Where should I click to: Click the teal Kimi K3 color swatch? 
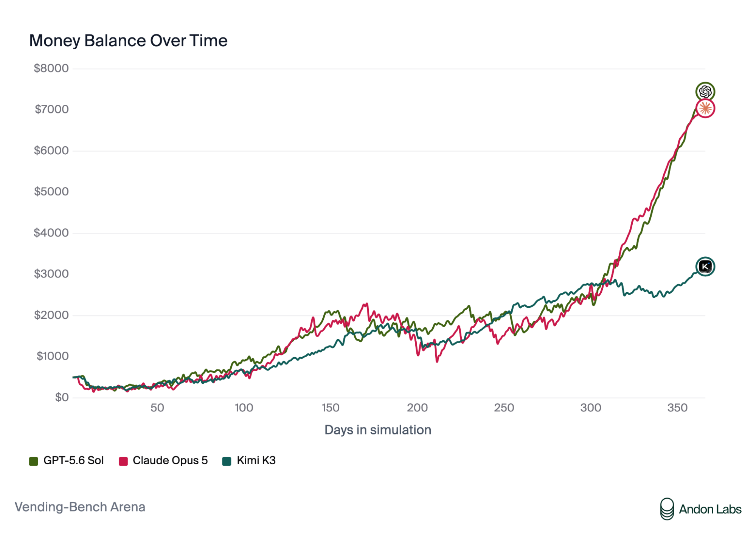pos(227,461)
